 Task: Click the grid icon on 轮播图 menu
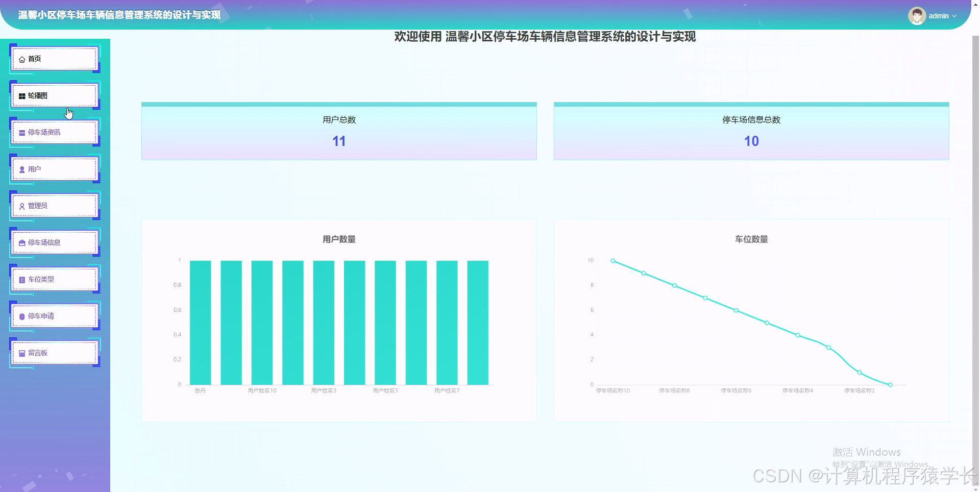[x=22, y=95]
